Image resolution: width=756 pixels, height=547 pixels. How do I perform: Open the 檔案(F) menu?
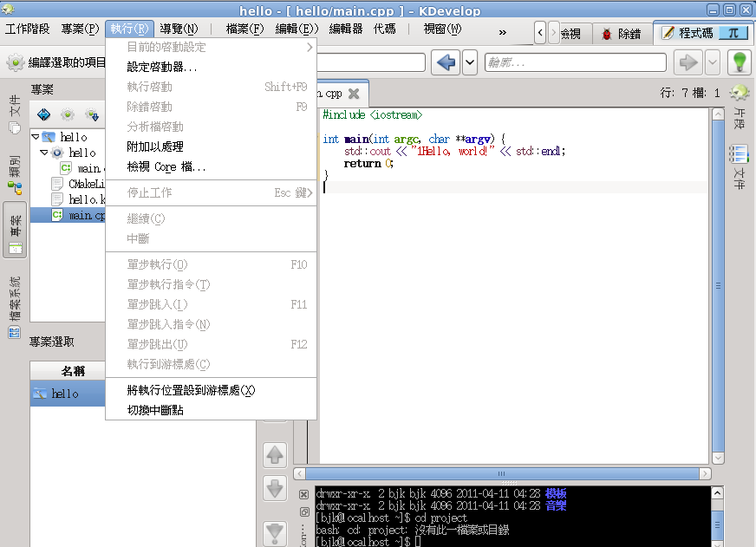point(245,29)
